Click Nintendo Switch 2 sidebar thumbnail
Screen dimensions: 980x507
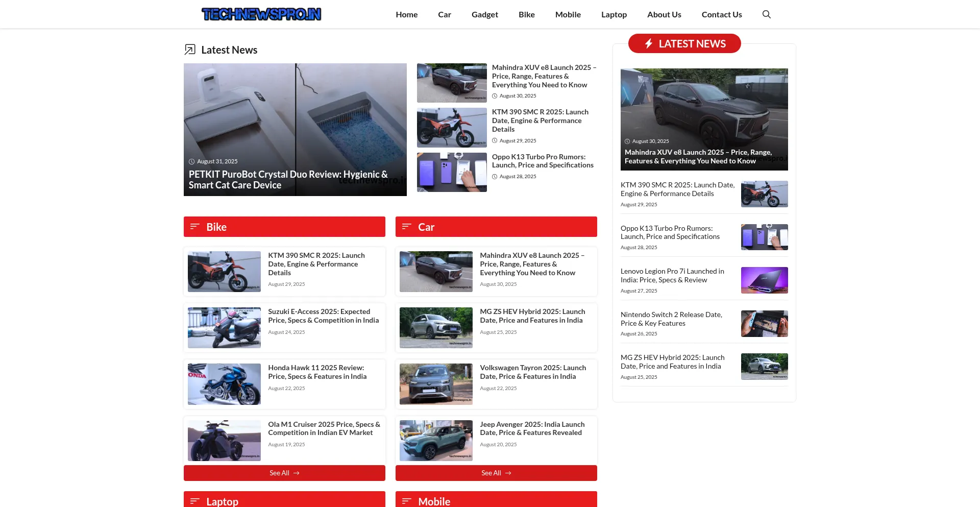[765, 324]
